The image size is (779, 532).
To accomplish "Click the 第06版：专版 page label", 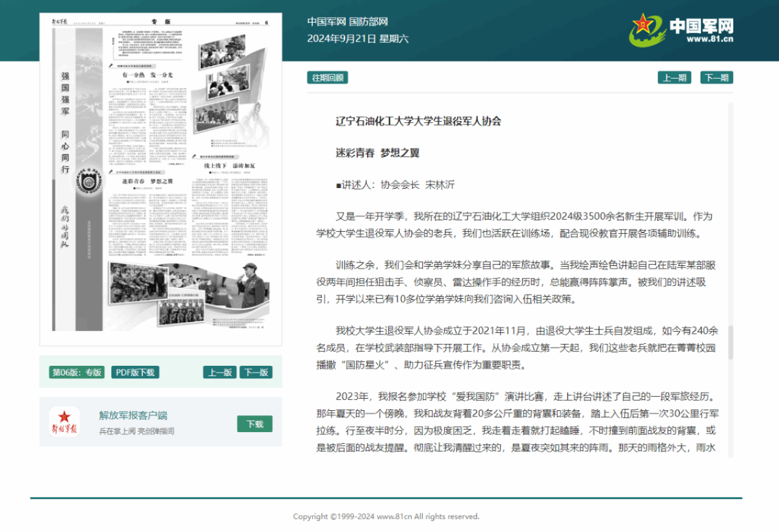I will (77, 372).
